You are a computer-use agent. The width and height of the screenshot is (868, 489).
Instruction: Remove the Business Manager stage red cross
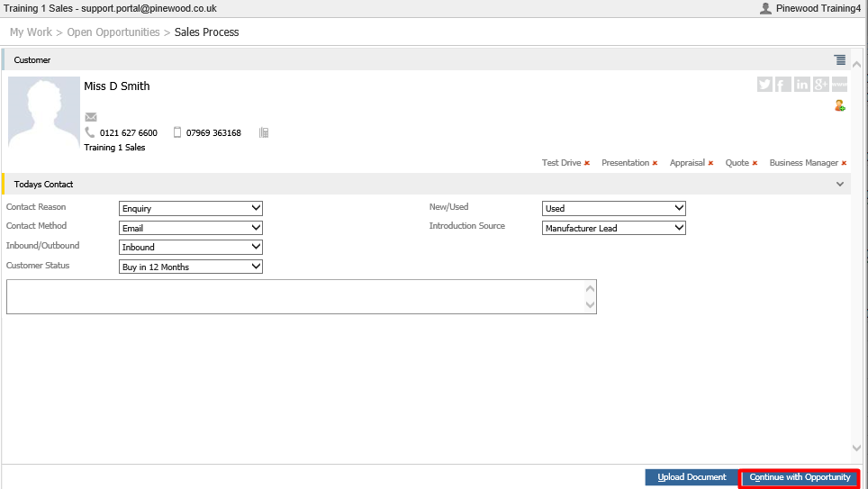pos(845,163)
